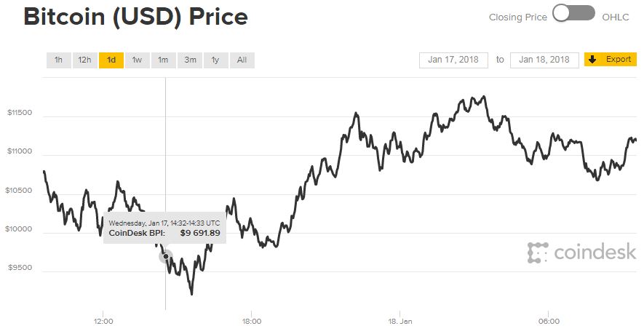The image size is (644, 334).
Task: Switch chart to 1w range
Action: [x=138, y=60]
